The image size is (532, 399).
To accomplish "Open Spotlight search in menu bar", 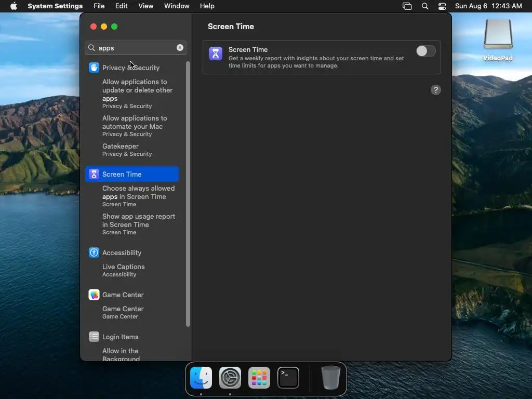I will (425, 6).
